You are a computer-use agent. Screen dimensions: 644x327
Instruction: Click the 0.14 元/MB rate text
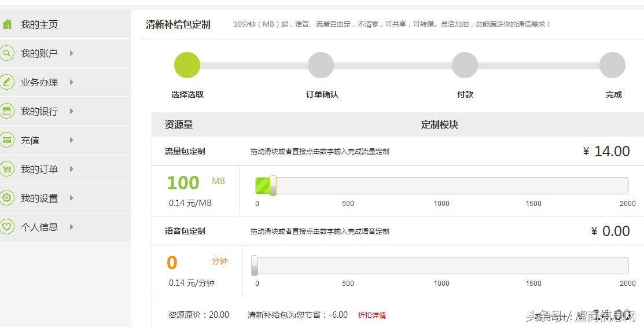[190, 203]
